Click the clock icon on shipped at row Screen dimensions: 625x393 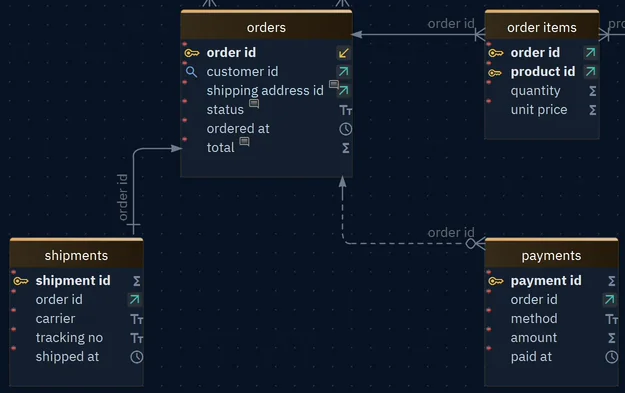137,357
